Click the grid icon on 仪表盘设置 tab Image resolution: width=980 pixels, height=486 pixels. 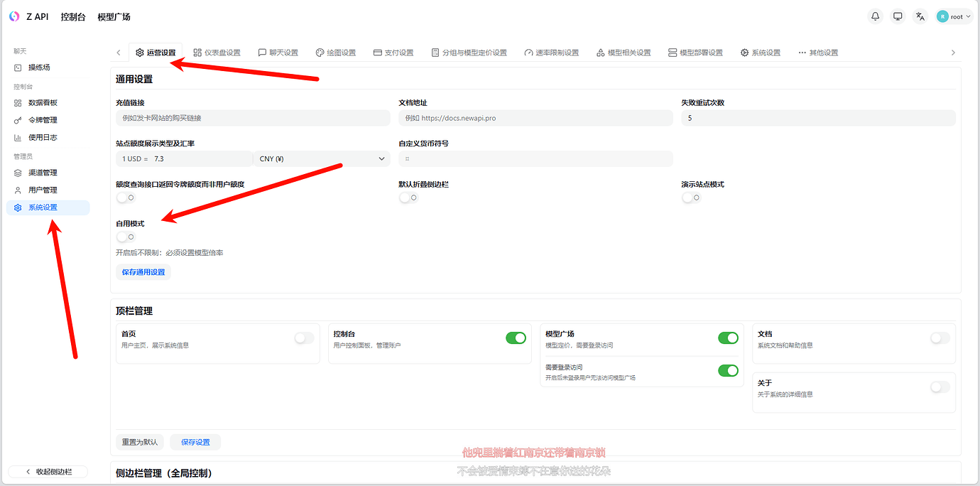197,53
